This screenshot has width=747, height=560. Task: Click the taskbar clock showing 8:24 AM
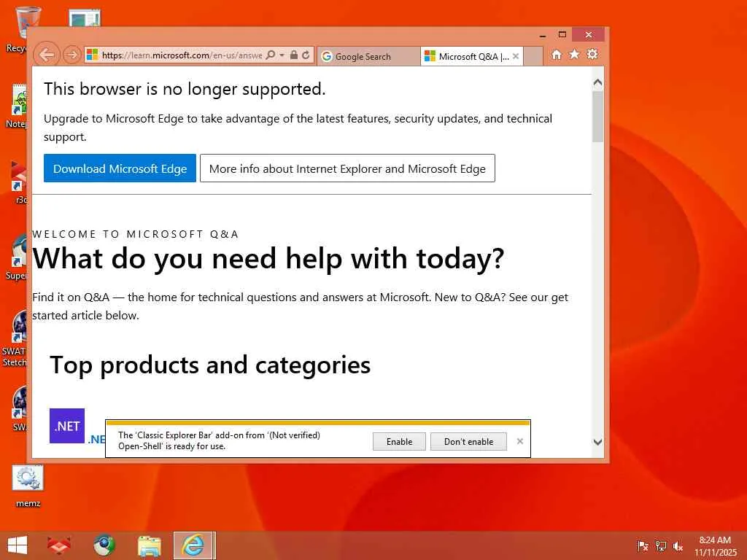click(x=715, y=545)
